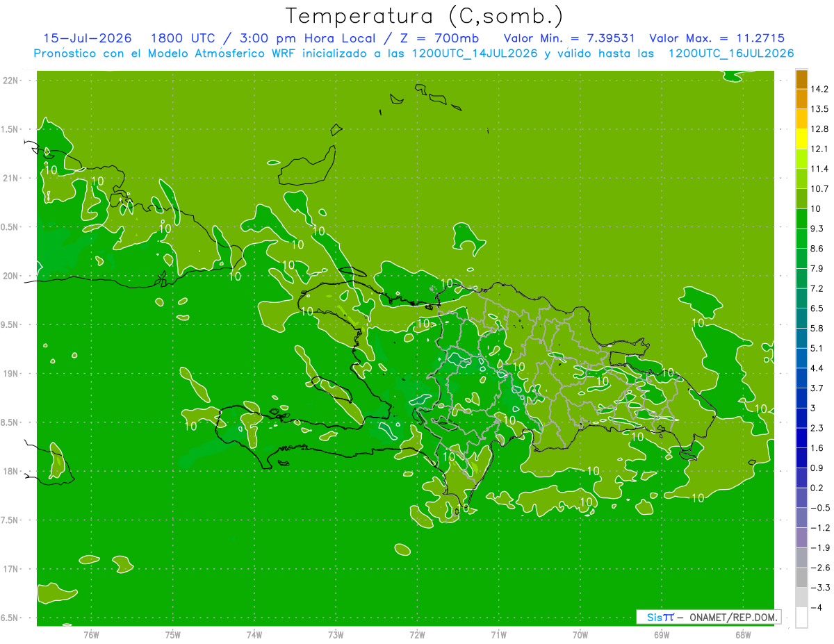The image size is (834, 644).
Task: Select the date text "15-Jul-2026"
Action: tap(88, 38)
